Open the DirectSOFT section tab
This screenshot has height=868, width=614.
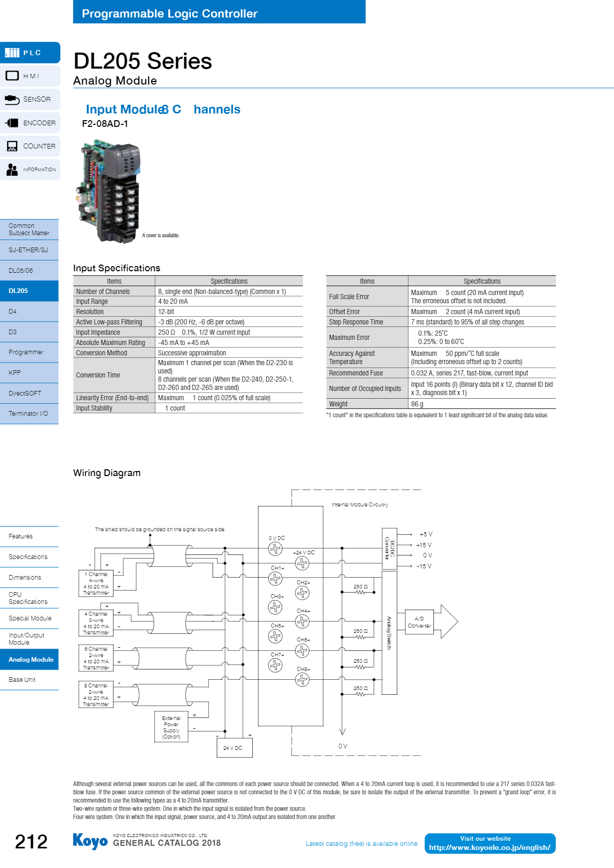pos(29,394)
